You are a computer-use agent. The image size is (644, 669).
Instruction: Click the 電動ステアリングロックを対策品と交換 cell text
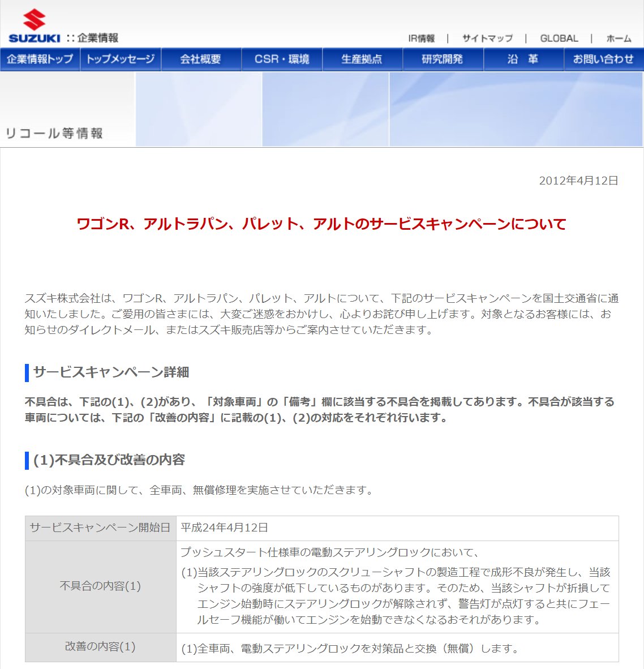[x=350, y=649]
